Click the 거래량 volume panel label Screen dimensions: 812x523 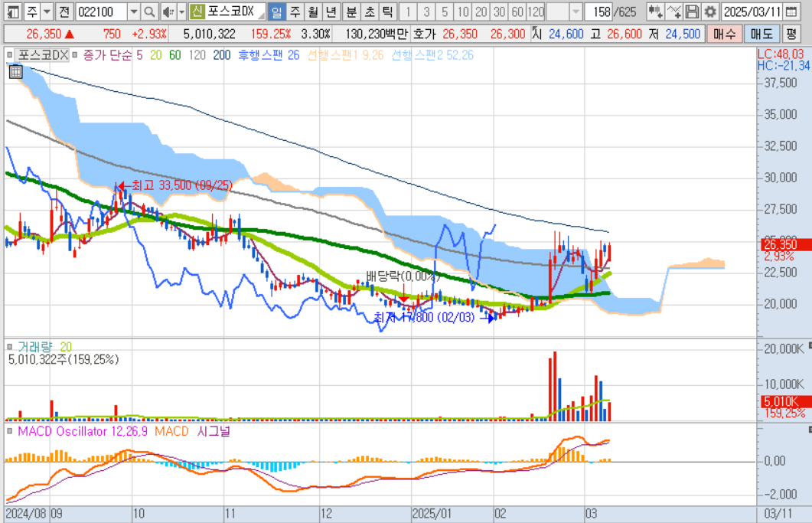(35, 346)
